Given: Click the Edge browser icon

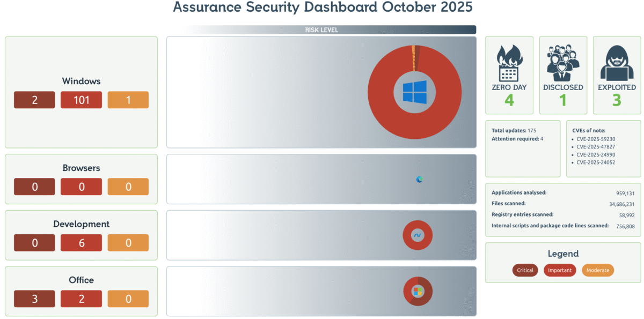Looking at the screenshot, I should (419, 179).
